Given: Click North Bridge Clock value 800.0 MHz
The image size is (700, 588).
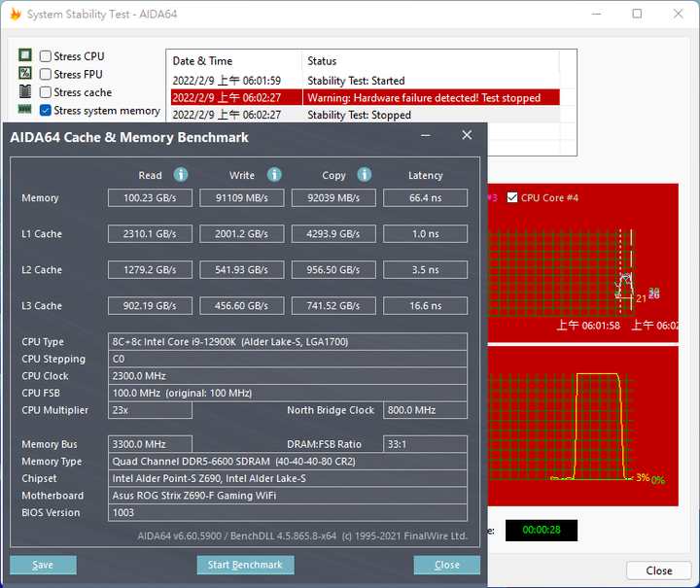Looking at the screenshot, I should [x=425, y=410].
